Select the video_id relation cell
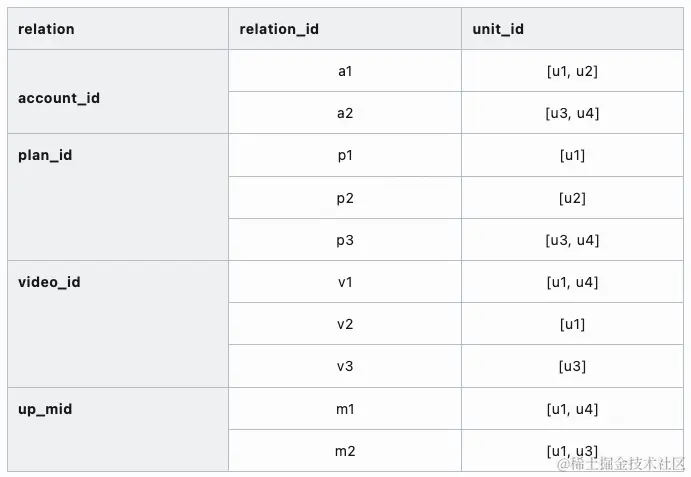The height and width of the screenshot is (477, 691). (x=118, y=324)
